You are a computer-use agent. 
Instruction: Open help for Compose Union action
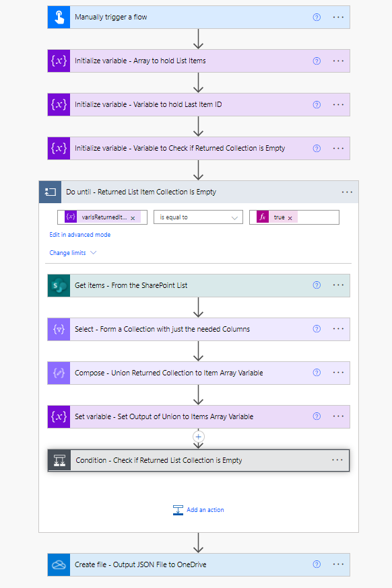point(317,373)
